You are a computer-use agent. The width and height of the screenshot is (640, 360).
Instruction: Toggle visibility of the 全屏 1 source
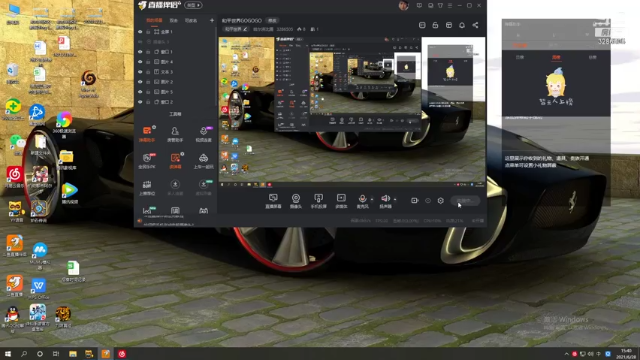140,32
